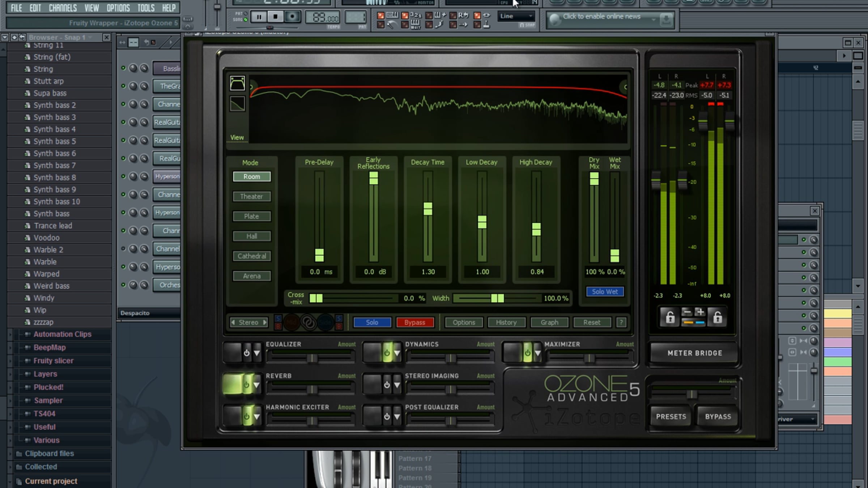Enable the Stereo Imaging module power
Viewport: 868px width, 488px height.
387,385
